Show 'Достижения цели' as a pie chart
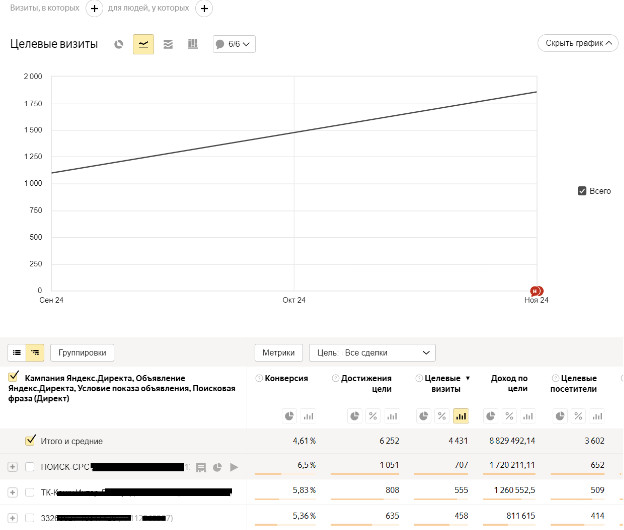The width and height of the screenshot is (624, 530). pyautogui.click(x=355, y=416)
